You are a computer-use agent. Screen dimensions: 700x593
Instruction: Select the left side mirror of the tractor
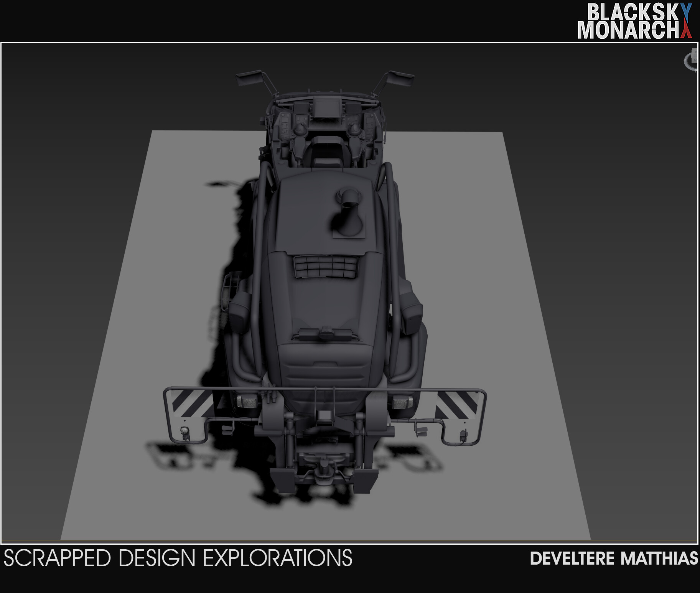[250, 79]
